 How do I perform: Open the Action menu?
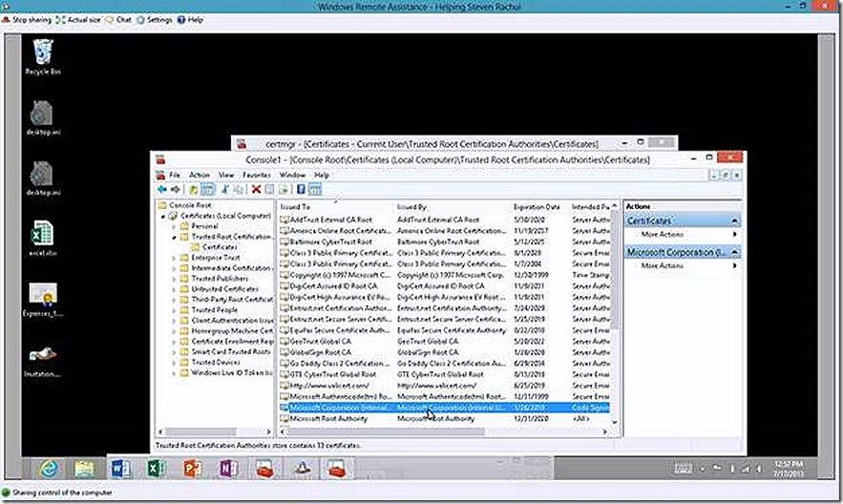[199, 175]
